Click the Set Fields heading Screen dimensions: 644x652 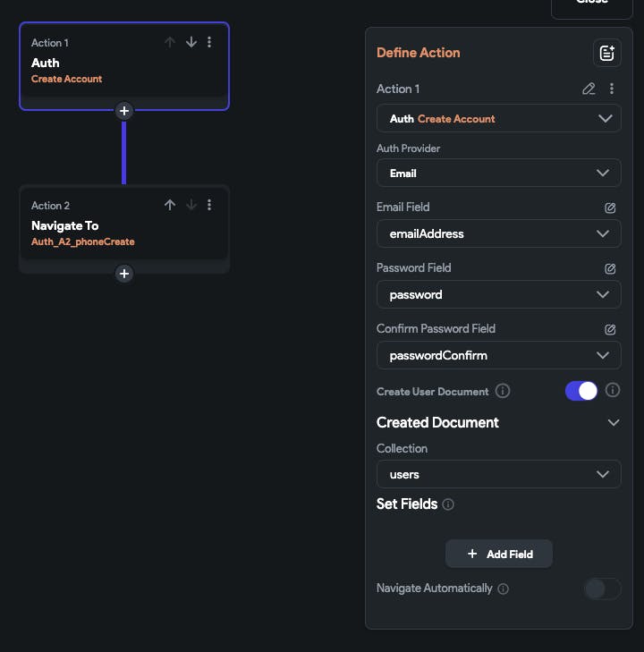pos(407,504)
